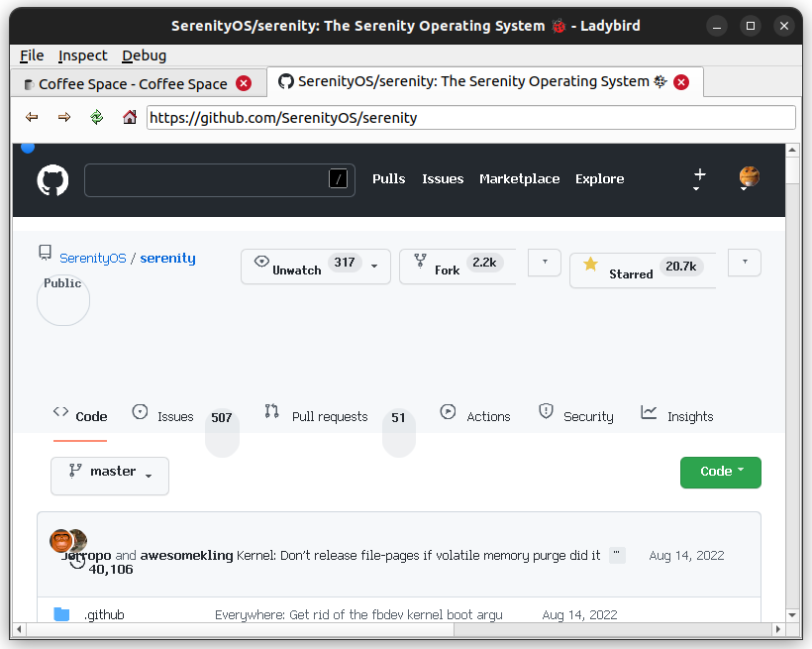Screen dimensions: 812x649
Task: Open the plus create-new menu in GitHub header
Action: [700, 178]
